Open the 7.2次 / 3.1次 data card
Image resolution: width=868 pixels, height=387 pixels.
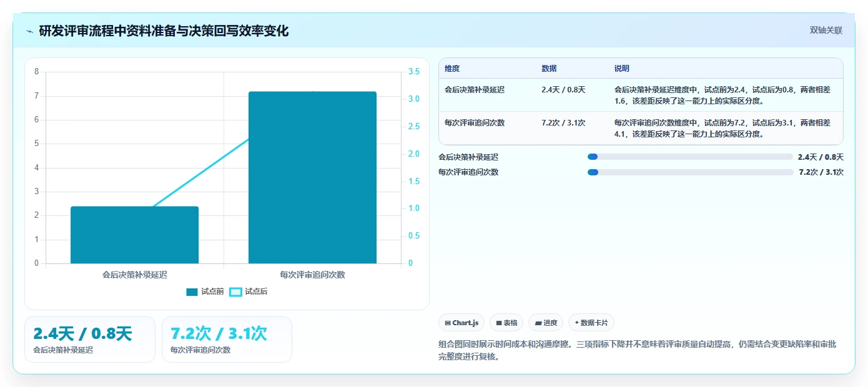[x=227, y=340]
